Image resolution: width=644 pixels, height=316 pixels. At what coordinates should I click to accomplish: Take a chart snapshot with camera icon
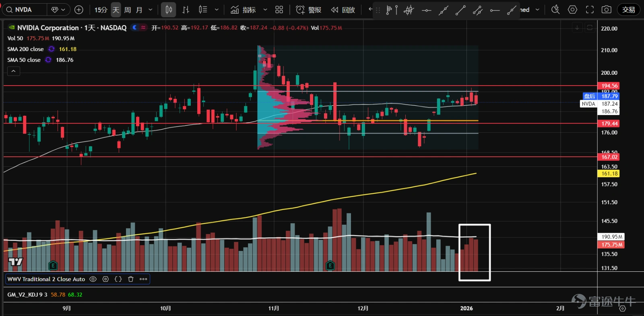point(607,10)
